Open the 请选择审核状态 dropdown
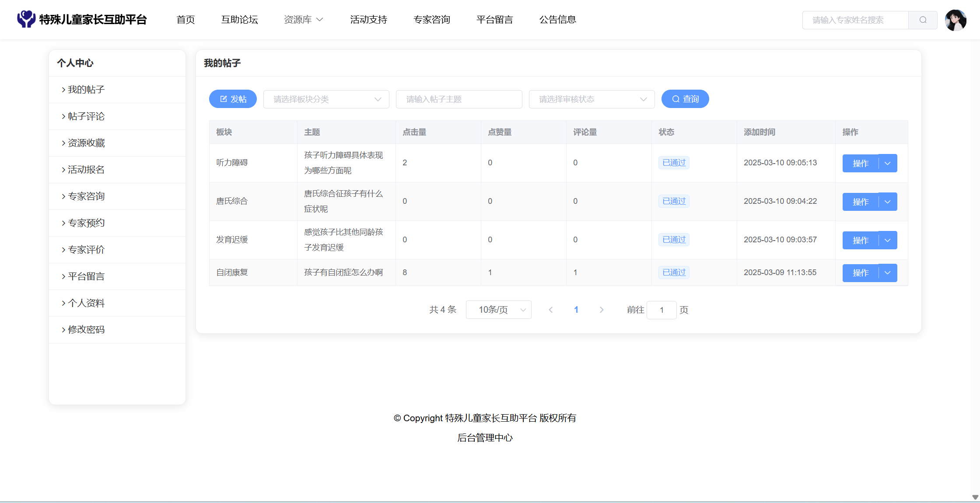The image size is (980, 503). [x=591, y=99]
